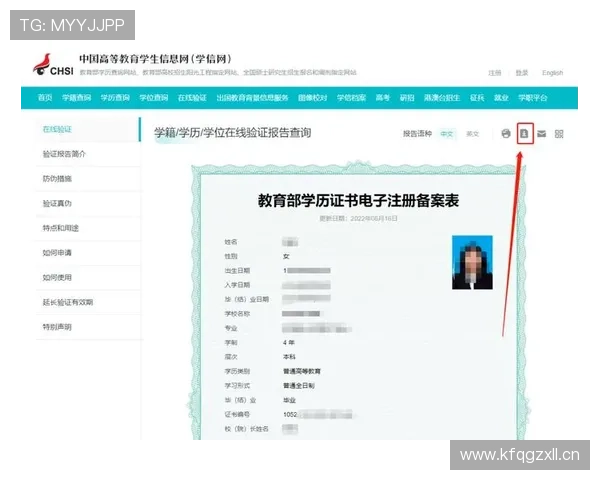This screenshot has width=600, height=480.
Task: Switch report language to 英文
Action: [x=473, y=134]
